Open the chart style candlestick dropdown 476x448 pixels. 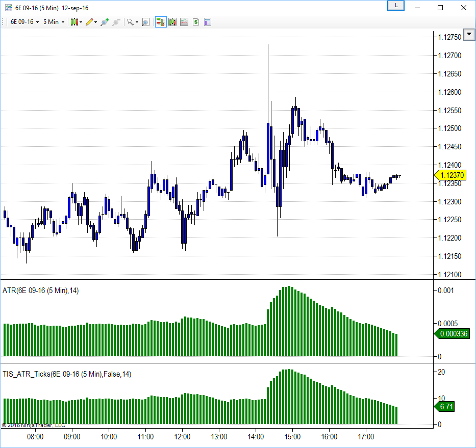(x=76, y=22)
